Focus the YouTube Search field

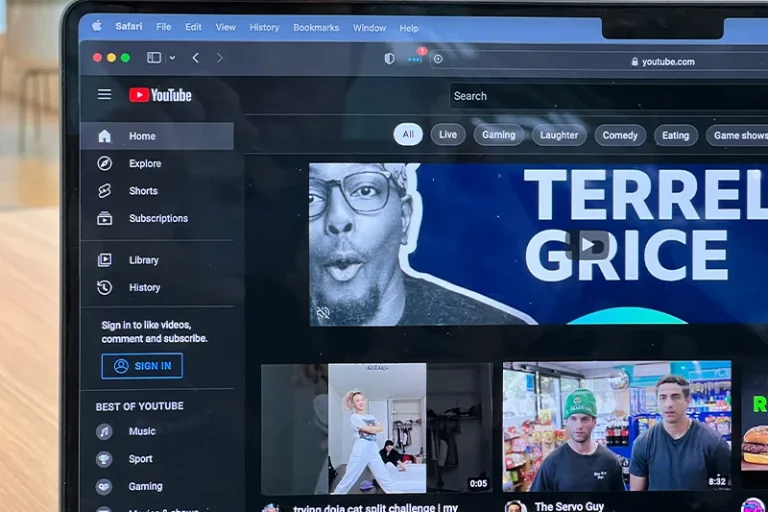point(609,96)
